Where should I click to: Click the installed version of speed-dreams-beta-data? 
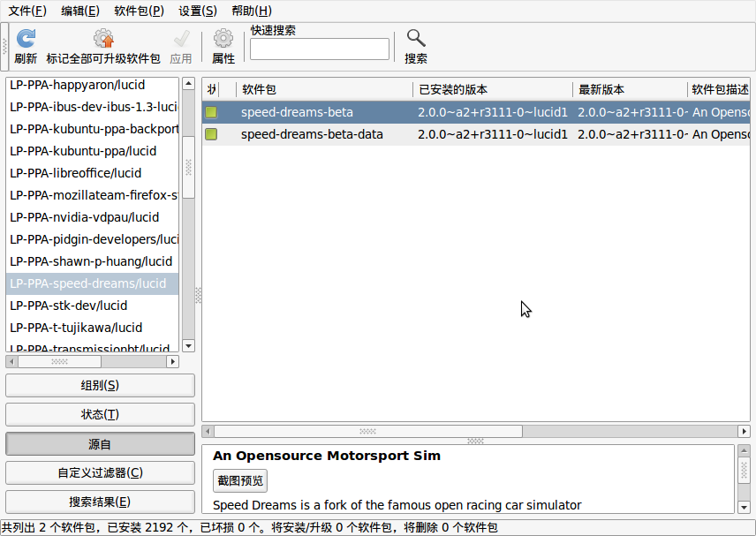point(493,134)
